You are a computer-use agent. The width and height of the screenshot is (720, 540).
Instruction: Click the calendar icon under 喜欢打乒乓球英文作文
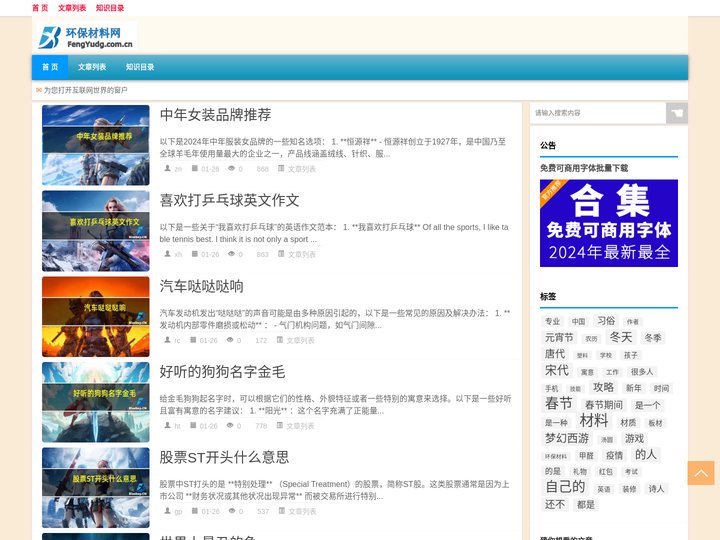(x=195, y=254)
